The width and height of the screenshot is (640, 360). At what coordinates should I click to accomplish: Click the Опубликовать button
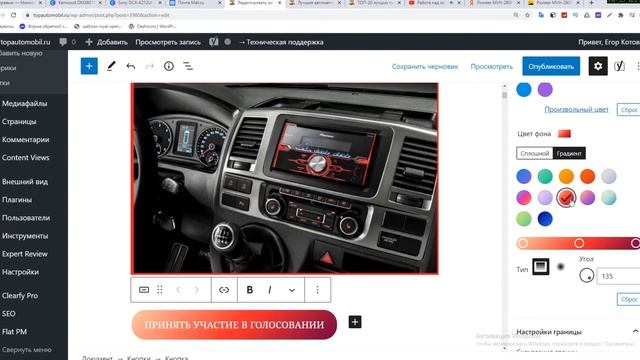pos(551,66)
